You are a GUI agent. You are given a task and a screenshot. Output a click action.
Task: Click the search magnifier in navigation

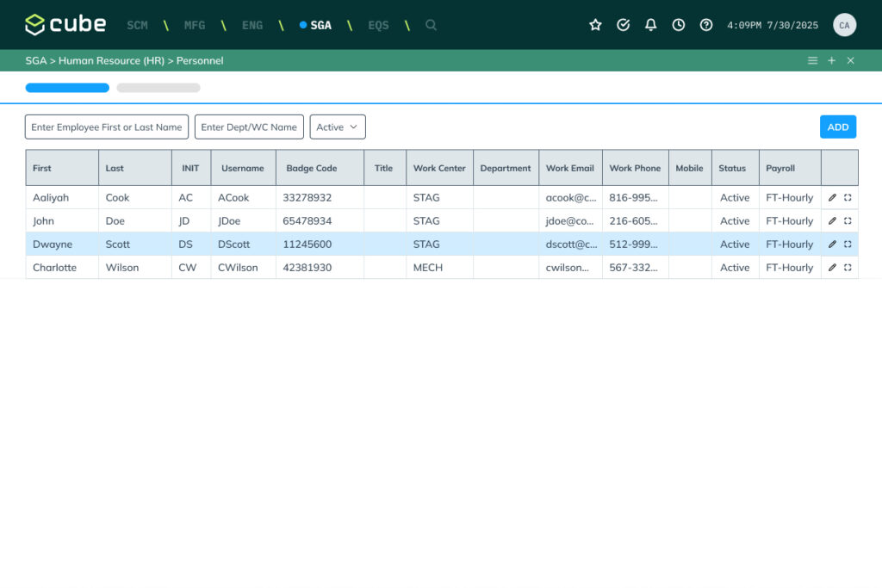click(x=431, y=25)
